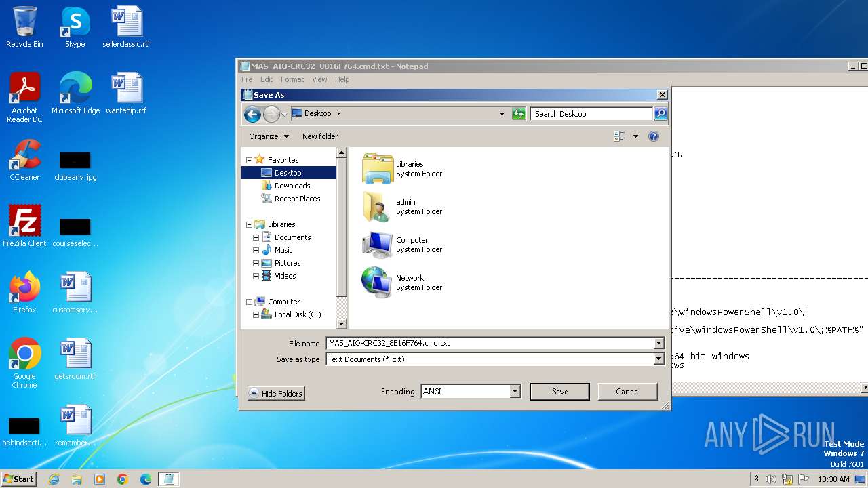Open Notepad's File menu

[247, 79]
